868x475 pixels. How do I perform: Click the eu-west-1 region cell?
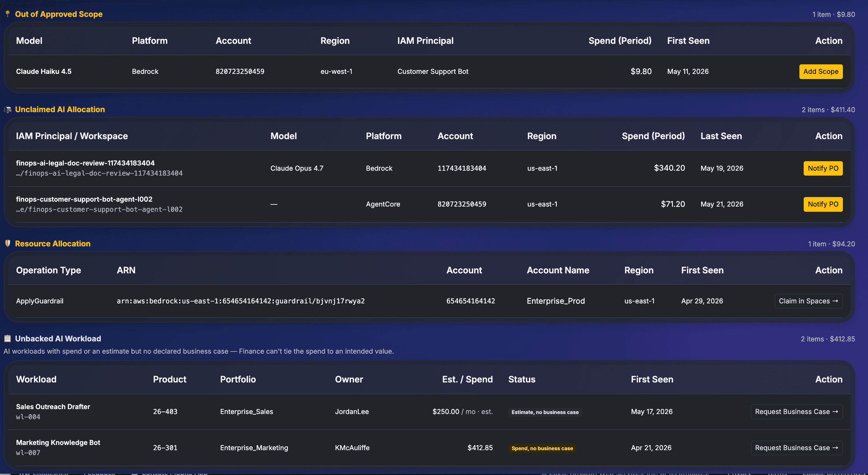(x=336, y=71)
